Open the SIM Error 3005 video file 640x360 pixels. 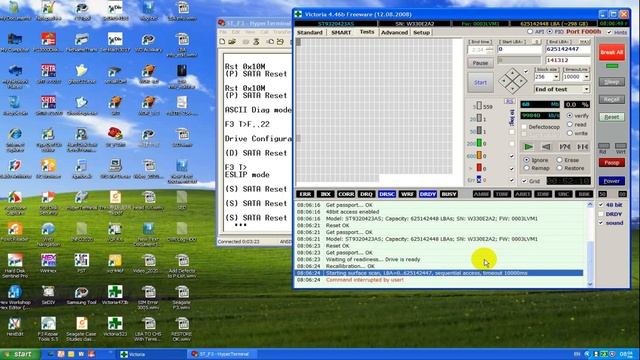tap(149, 297)
